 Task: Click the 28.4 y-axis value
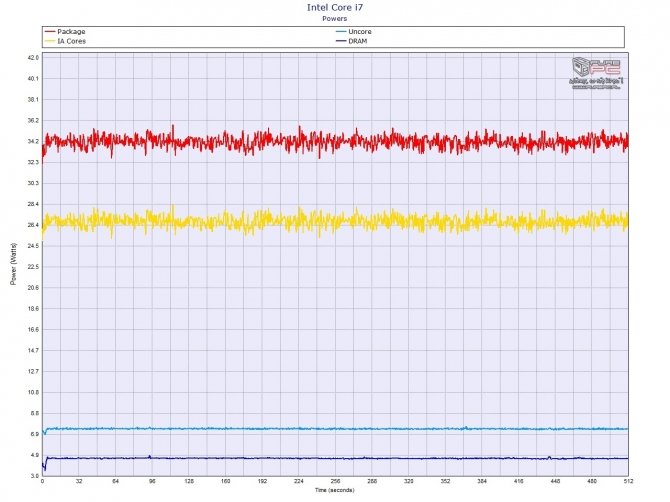click(33, 204)
